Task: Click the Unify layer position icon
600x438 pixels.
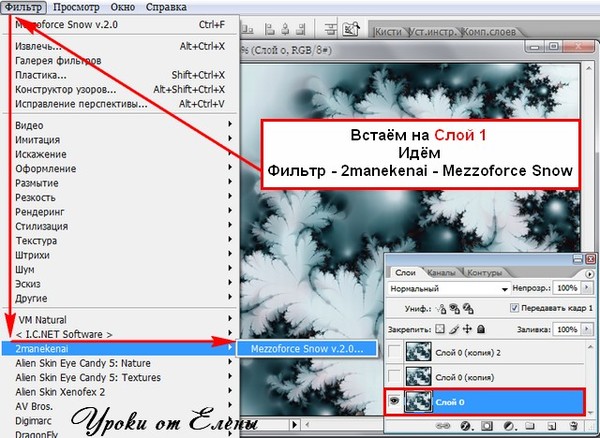Action: coord(441,308)
